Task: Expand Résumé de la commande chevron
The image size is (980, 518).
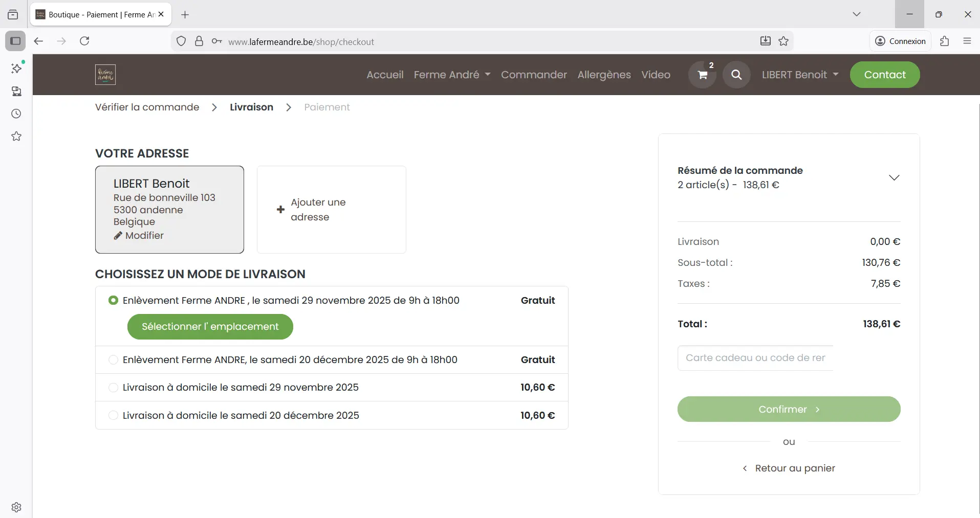Action: (x=894, y=177)
